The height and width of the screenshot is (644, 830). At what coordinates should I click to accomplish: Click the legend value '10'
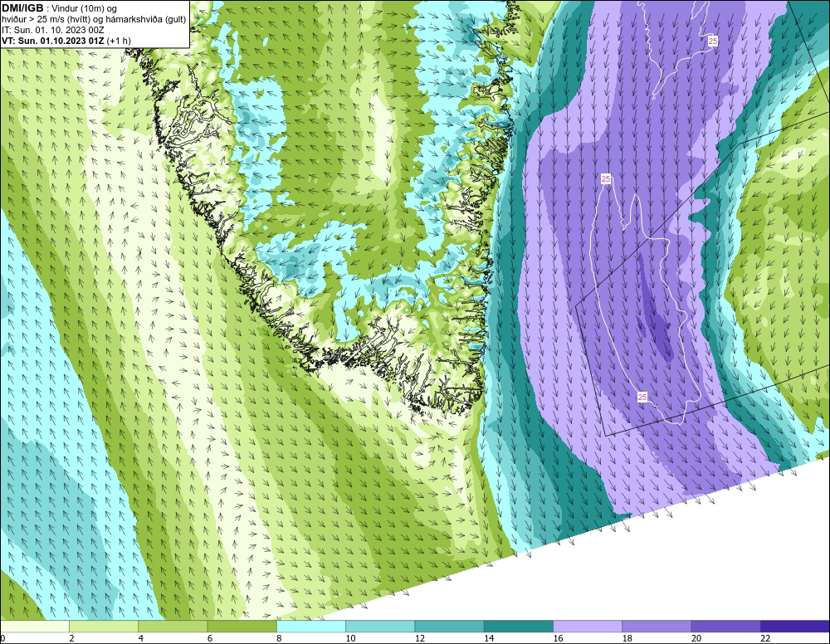click(350, 638)
